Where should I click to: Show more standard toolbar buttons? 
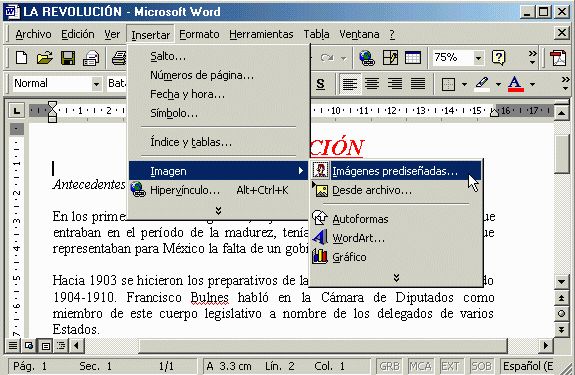532,58
